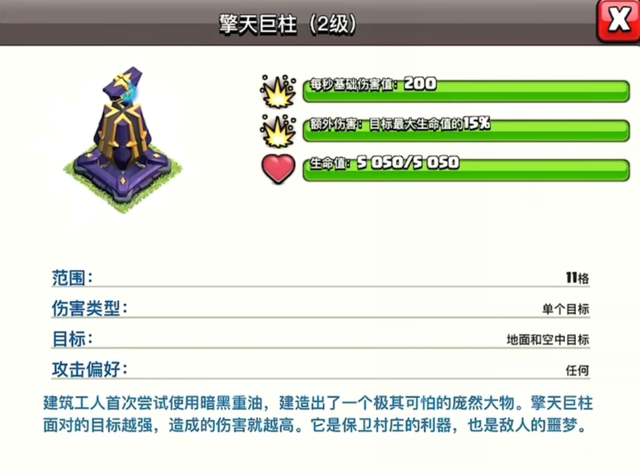Click the 任何 preference value
The width and height of the screenshot is (640, 475).
pos(577,370)
